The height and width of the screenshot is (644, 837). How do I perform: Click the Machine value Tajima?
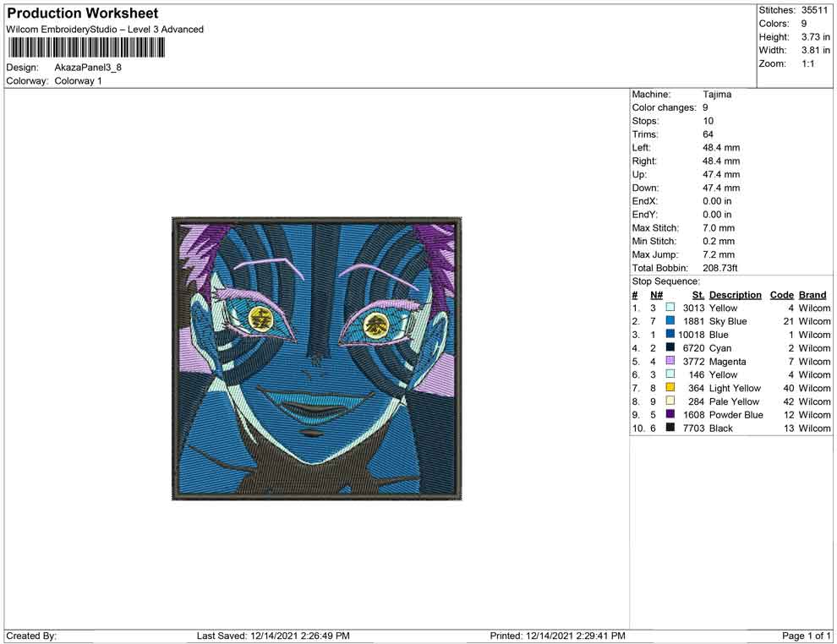(717, 95)
